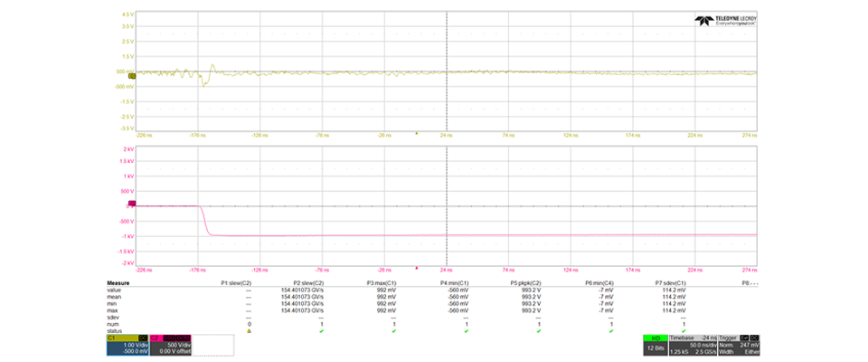Click the DC coupling badge in Trigger descriptor
The height and width of the screenshot is (362, 868).
(x=754, y=338)
